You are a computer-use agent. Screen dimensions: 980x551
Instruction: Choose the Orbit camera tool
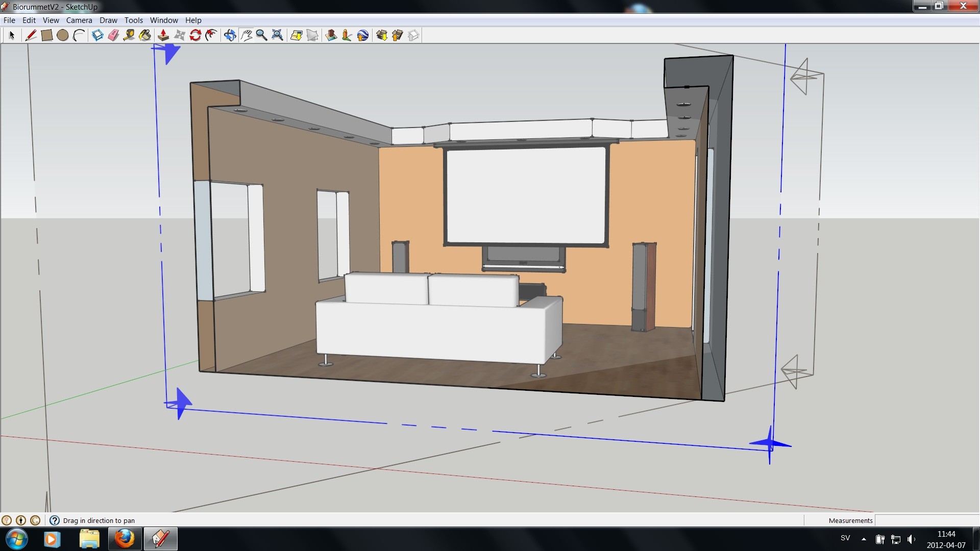230,35
